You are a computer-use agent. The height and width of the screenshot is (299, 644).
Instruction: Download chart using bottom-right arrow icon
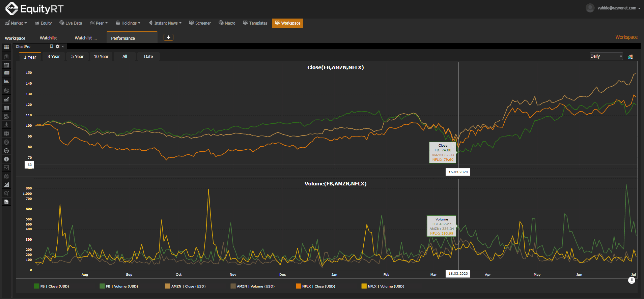[x=632, y=280]
